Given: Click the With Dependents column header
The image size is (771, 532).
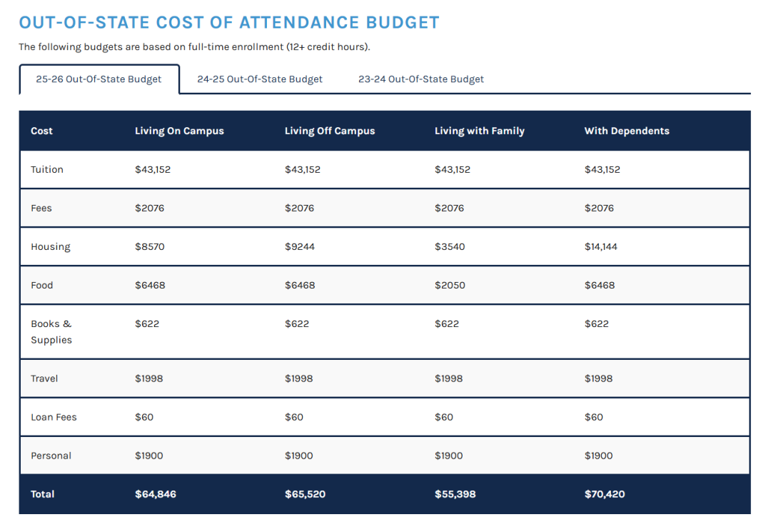Looking at the screenshot, I should click(627, 131).
